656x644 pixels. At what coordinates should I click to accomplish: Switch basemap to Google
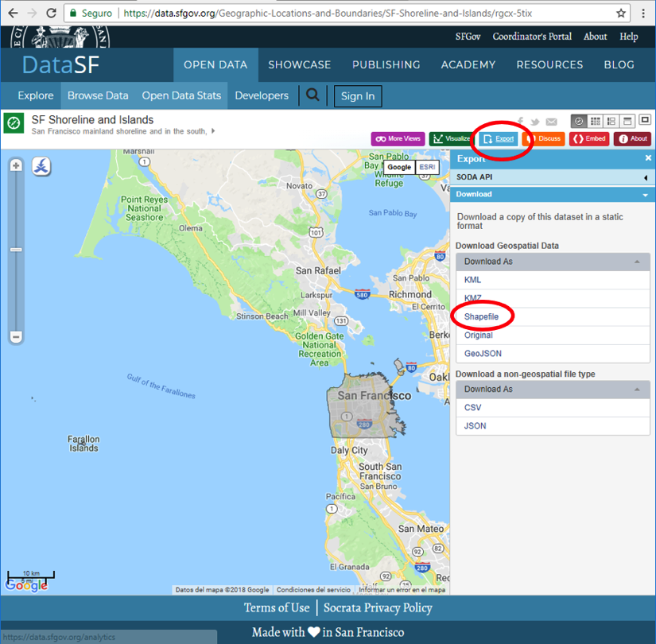[399, 167]
